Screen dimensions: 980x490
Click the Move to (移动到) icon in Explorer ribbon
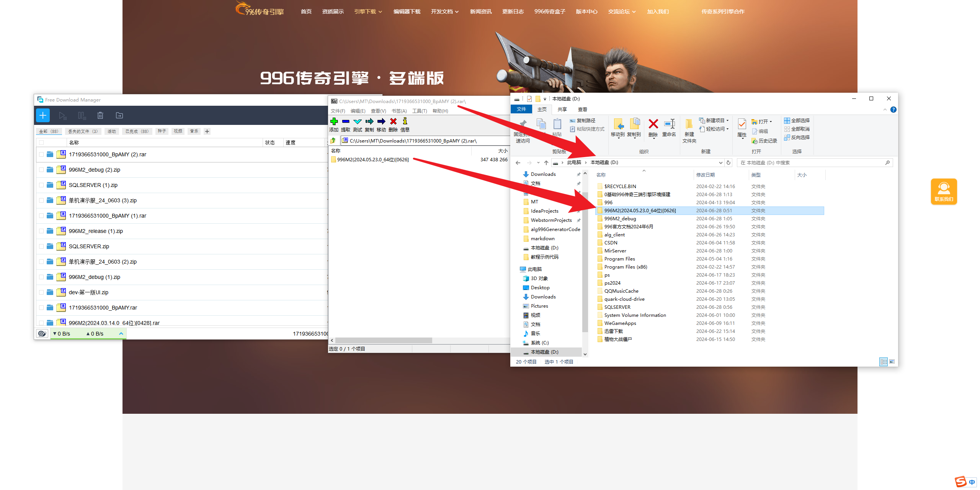[x=618, y=124]
